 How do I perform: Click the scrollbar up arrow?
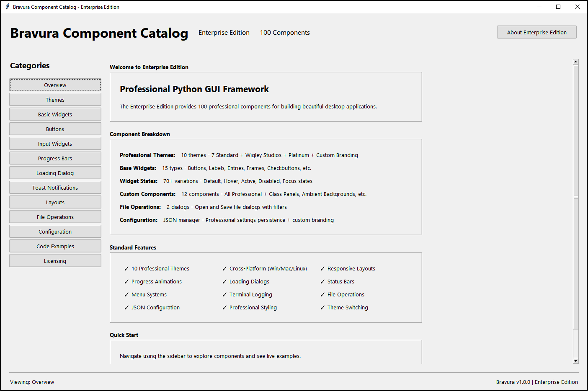pyautogui.click(x=575, y=61)
